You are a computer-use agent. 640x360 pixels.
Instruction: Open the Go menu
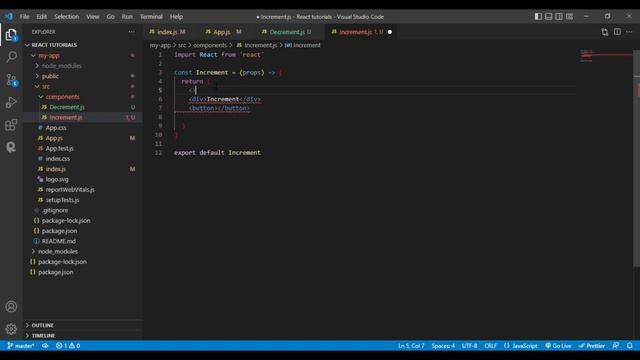pos(111,17)
